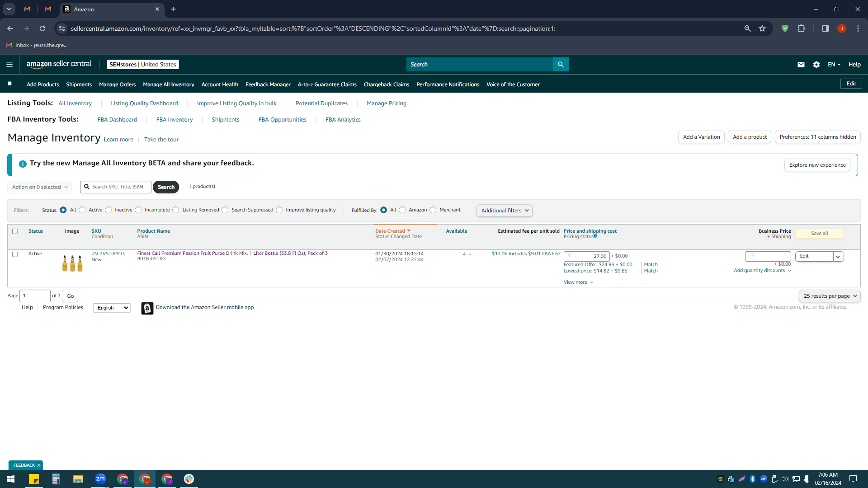
Task: Open the settings gear icon
Action: 816,65
